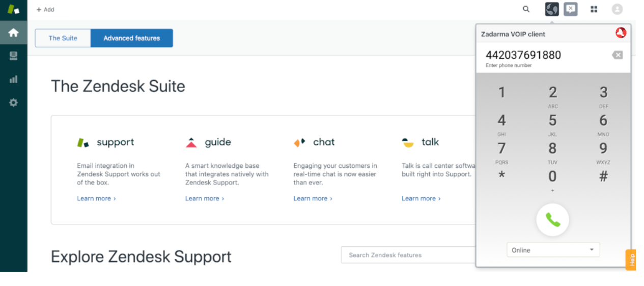Dial key 9 WXYZ on keypad
This screenshot has width=644, height=286.
603,153
